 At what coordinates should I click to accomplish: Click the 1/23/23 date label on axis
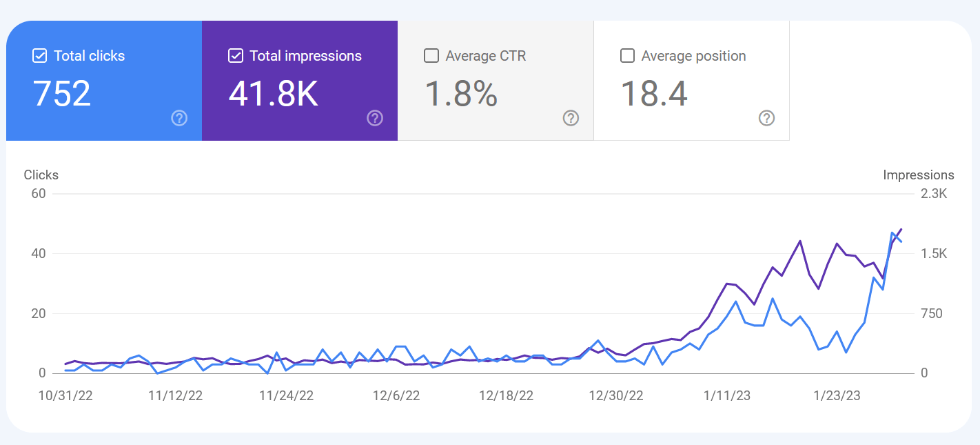pos(837,396)
